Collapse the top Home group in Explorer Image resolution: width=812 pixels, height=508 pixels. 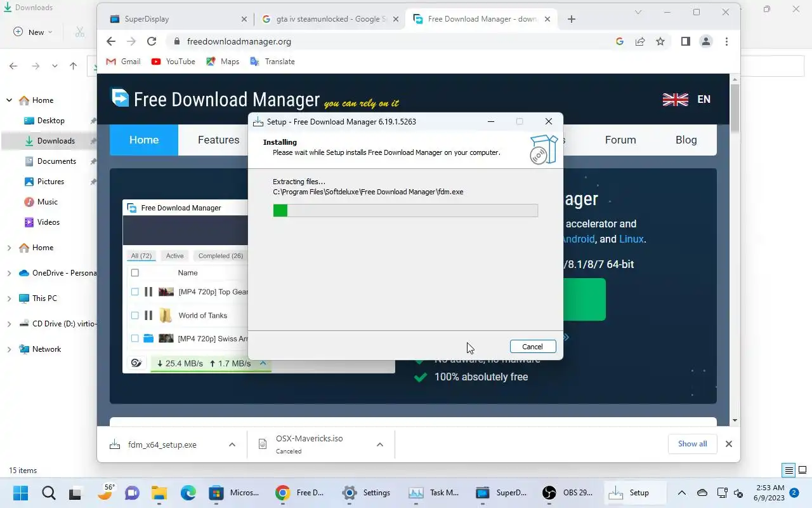pos(10,100)
